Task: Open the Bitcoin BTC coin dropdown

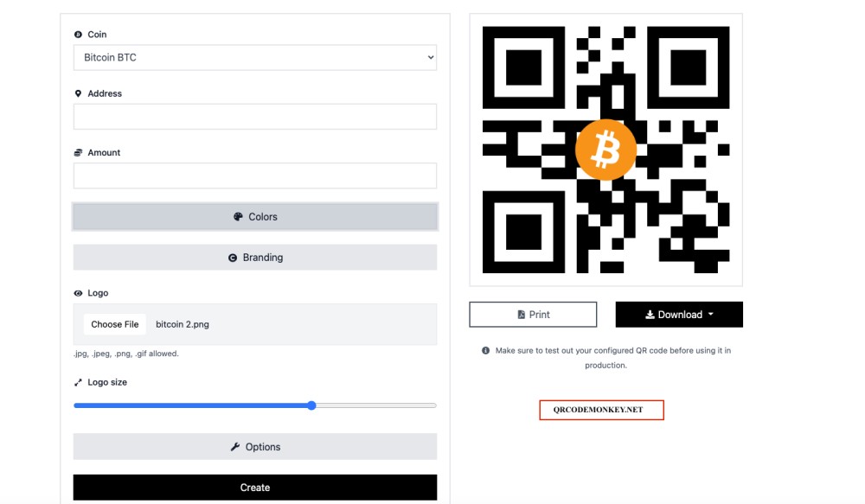Action: click(255, 57)
